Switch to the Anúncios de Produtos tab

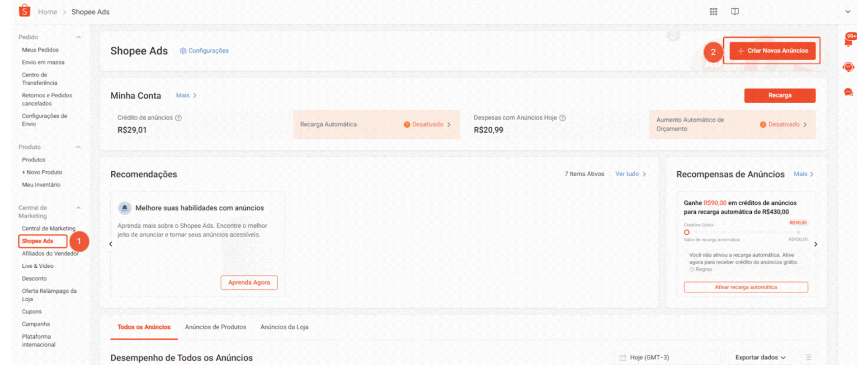(x=215, y=327)
